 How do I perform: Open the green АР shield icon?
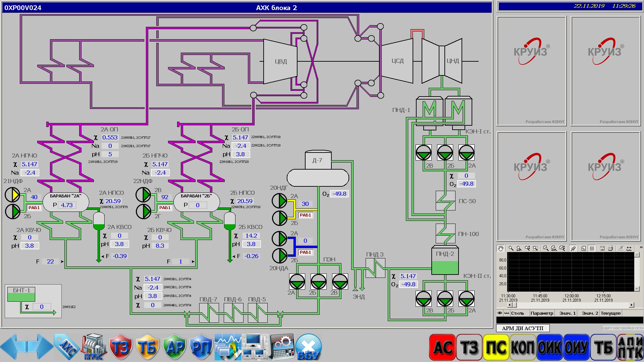click(x=174, y=347)
